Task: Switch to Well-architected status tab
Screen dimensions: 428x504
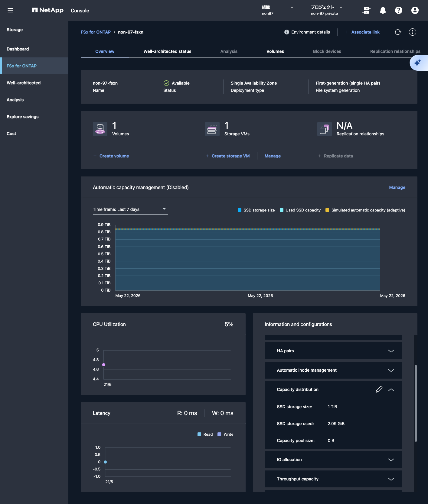Action: [x=167, y=51]
